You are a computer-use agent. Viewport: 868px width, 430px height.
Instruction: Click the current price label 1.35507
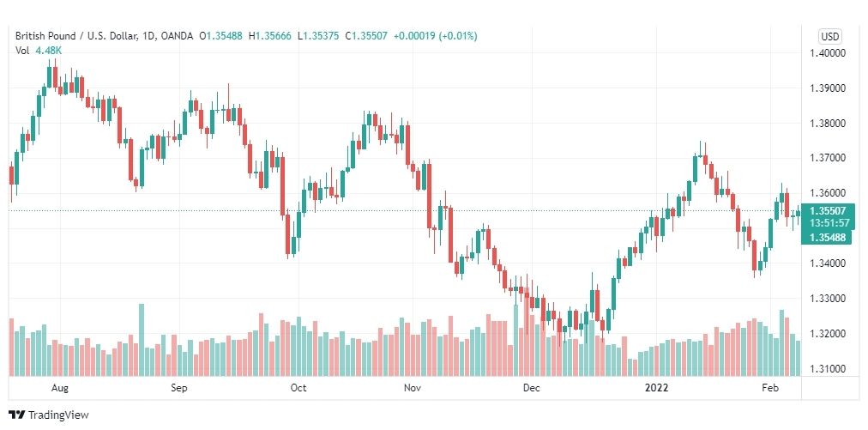[x=829, y=210]
